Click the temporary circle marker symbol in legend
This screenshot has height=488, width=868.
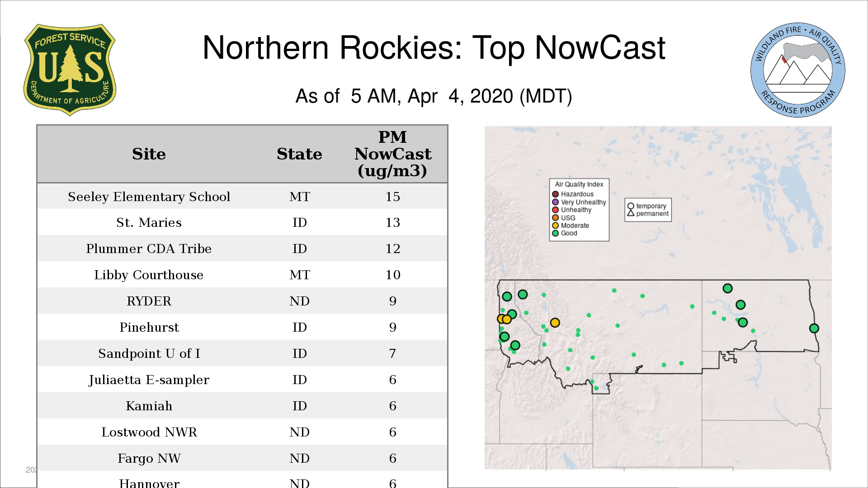click(631, 206)
